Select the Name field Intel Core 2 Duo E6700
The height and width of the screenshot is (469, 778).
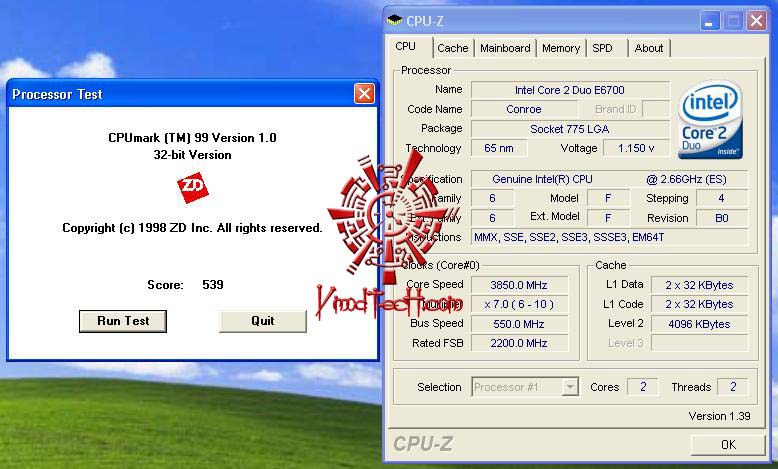[x=570, y=90]
